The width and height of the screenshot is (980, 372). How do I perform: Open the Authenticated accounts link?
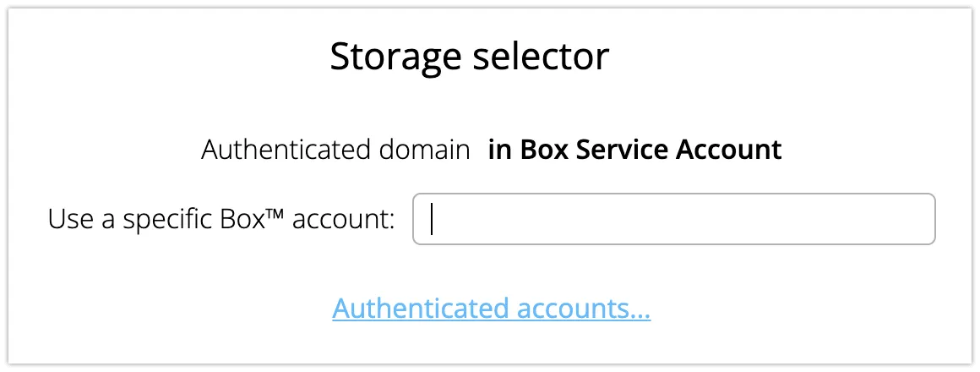coord(491,308)
